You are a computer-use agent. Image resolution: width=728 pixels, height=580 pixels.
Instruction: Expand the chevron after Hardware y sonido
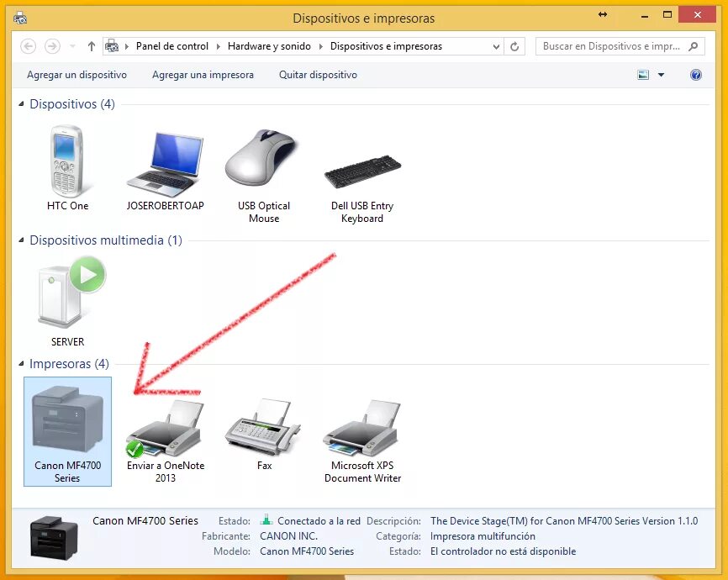tap(321, 46)
